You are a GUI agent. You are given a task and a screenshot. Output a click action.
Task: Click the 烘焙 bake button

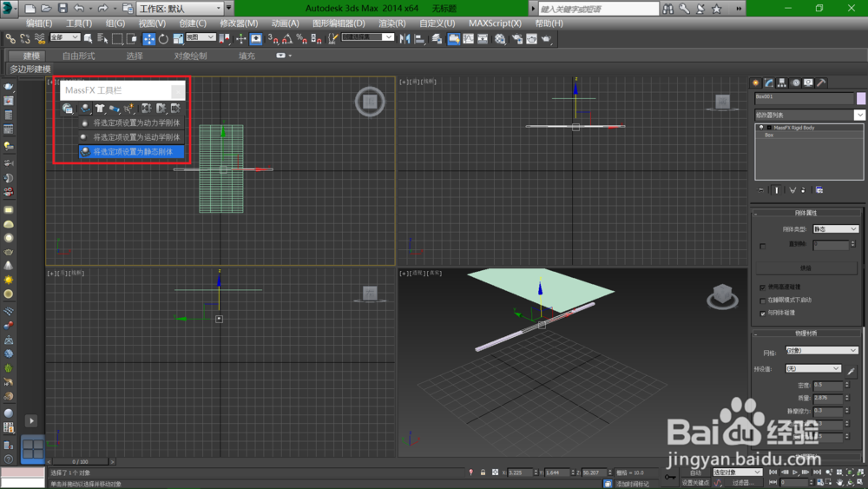tap(806, 268)
